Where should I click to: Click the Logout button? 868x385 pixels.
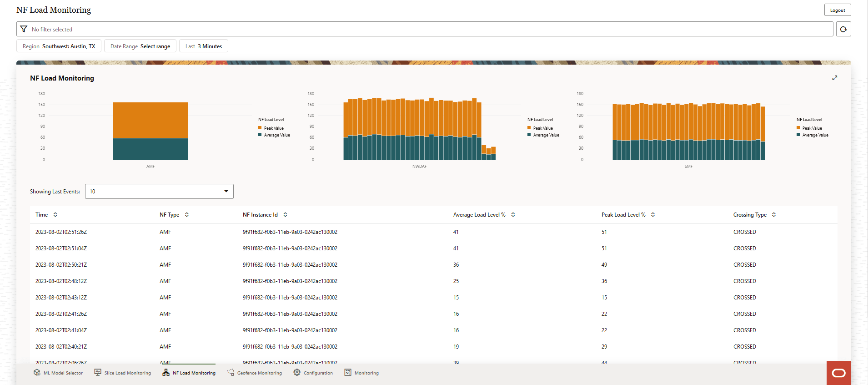(838, 10)
